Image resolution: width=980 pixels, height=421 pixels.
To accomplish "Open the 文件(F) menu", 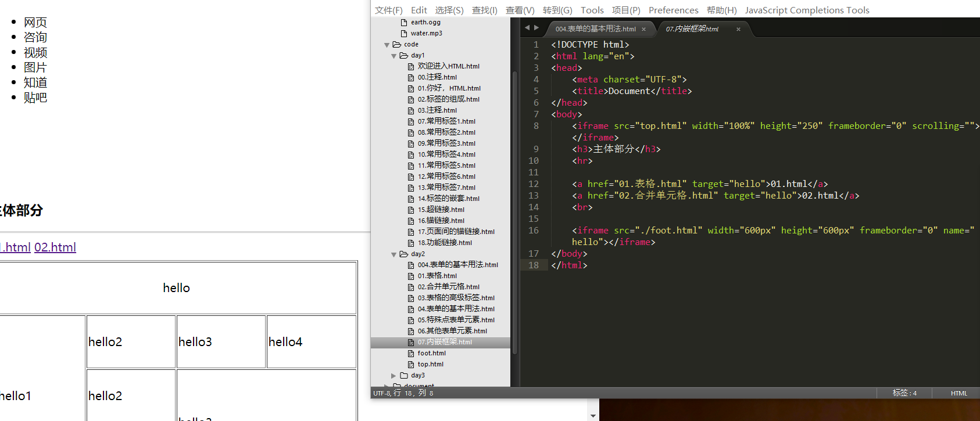I will tap(388, 10).
